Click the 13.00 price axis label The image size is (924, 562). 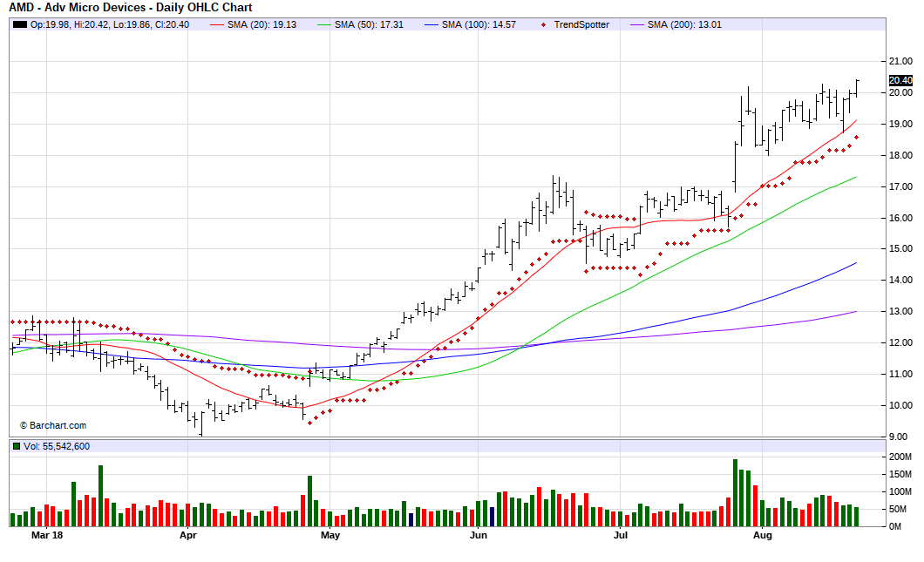coord(900,312)
